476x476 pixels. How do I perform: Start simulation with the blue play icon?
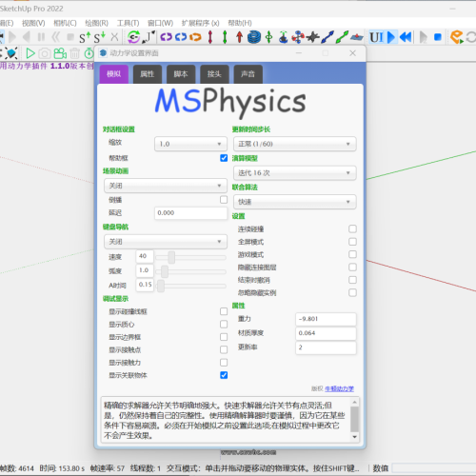(x=391, y=37)
